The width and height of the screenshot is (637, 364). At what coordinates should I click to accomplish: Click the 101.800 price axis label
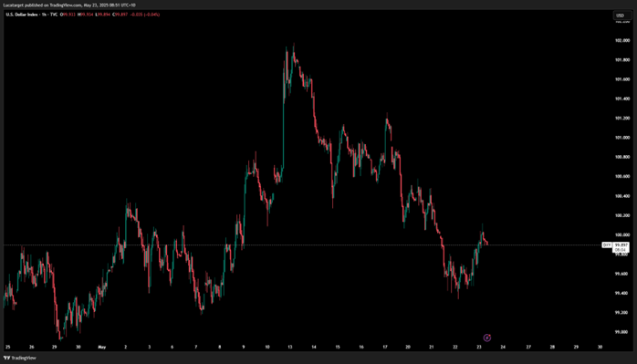[621, 60]
